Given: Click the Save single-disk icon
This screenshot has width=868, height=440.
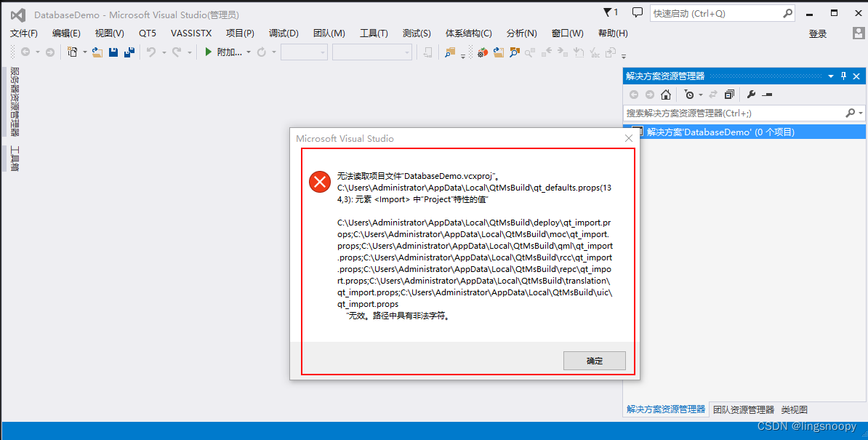Looking at the screenshot, I should [x=113, y=52].
